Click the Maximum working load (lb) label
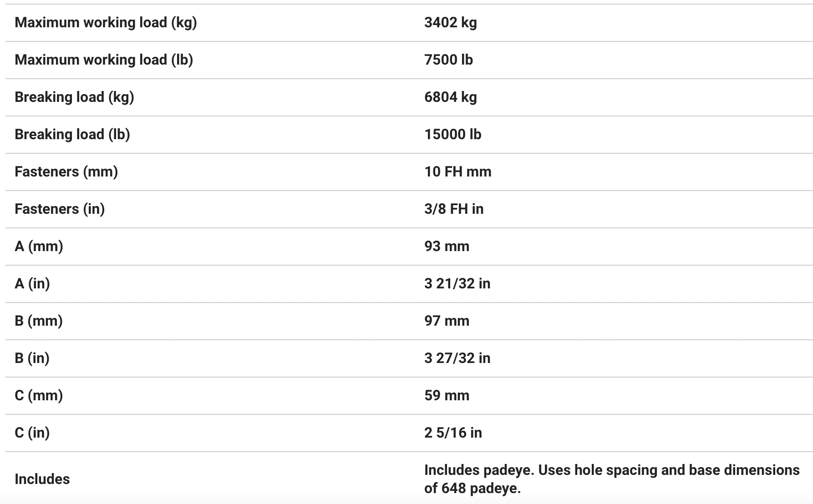 pyautogui.click(x=104, y=60)
